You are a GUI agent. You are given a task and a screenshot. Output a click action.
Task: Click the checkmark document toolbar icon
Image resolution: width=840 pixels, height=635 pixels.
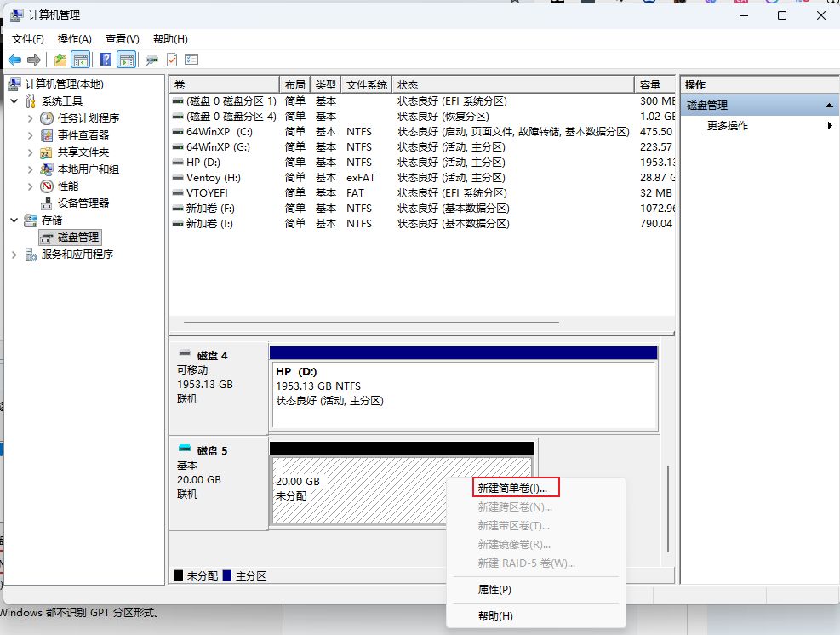172,60
